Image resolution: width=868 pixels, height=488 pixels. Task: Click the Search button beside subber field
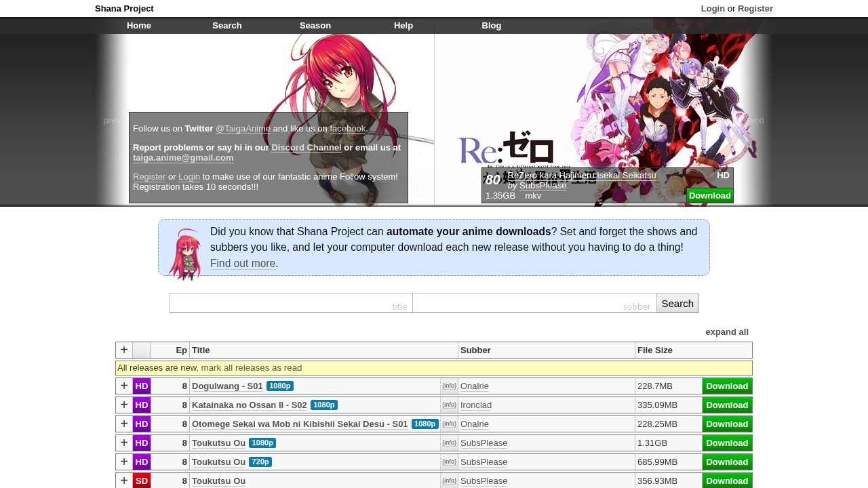coord(677,304)
